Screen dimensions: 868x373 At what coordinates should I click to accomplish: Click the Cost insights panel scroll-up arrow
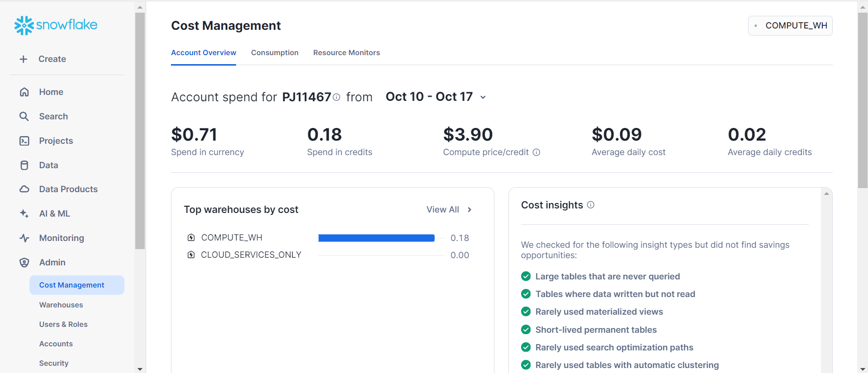[x=826, y=194]
